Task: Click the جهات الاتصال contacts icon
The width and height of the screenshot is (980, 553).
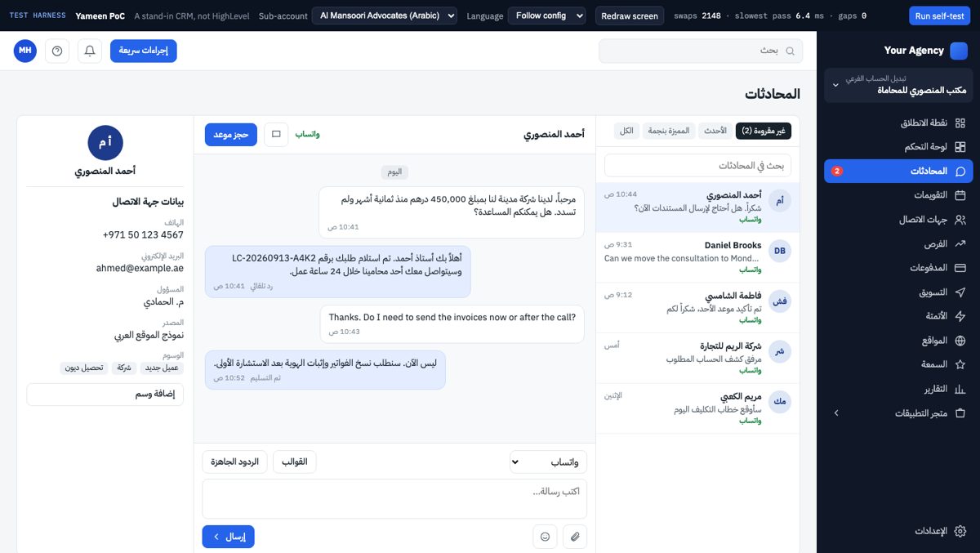Action: pos(960,220)
